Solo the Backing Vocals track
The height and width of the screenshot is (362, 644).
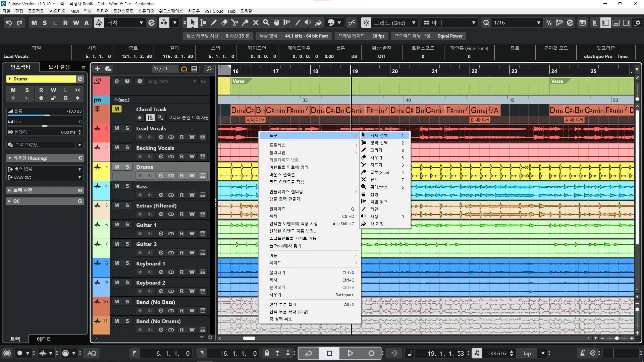pos(127,147)
